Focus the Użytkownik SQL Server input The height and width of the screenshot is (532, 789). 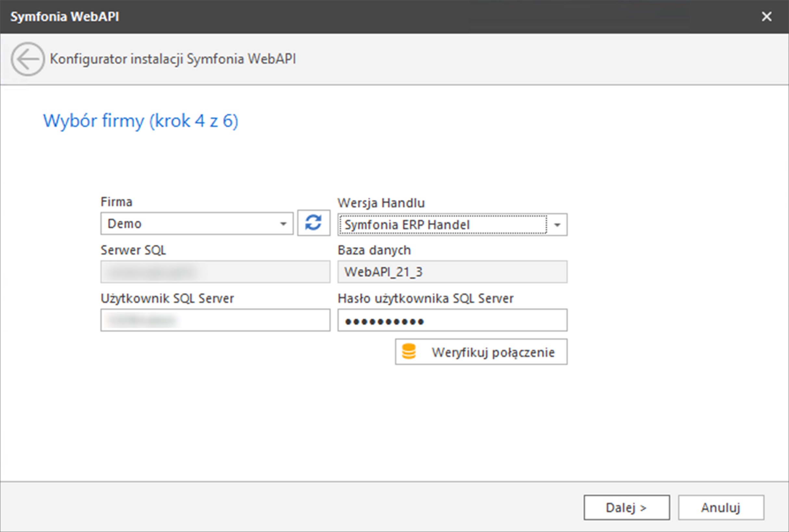tap(215, 320)
